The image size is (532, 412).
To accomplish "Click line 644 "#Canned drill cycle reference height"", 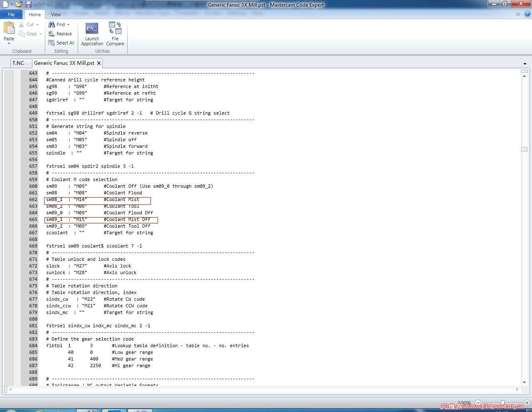I will pyautogui.click(x=96, y=80).
